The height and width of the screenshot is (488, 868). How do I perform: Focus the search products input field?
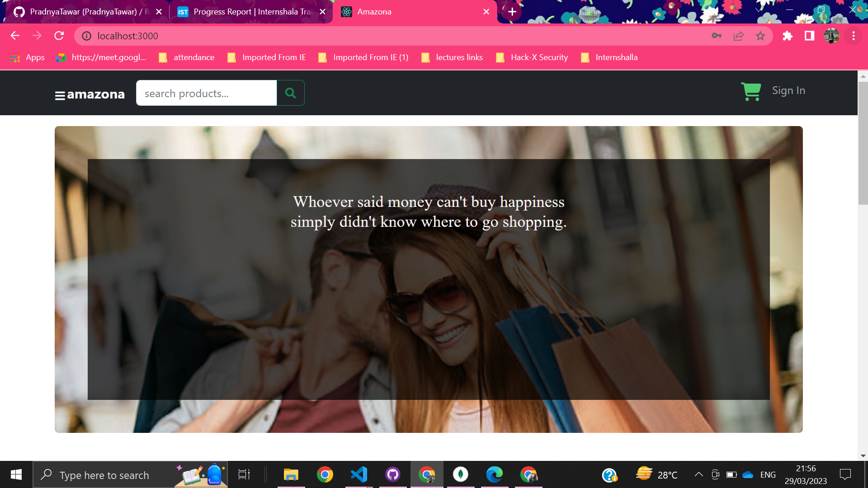206,93
